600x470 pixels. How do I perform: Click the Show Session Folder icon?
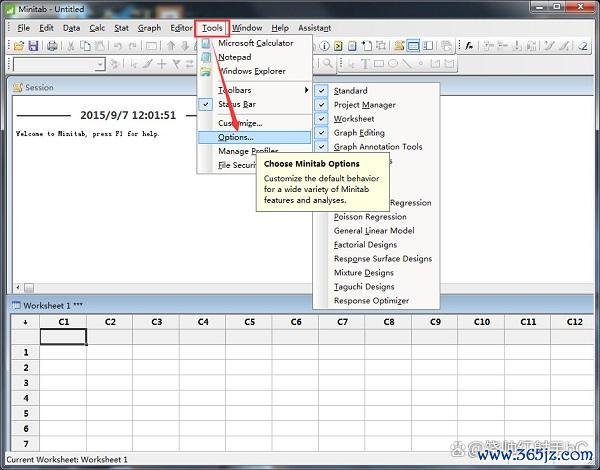[399, 46]
